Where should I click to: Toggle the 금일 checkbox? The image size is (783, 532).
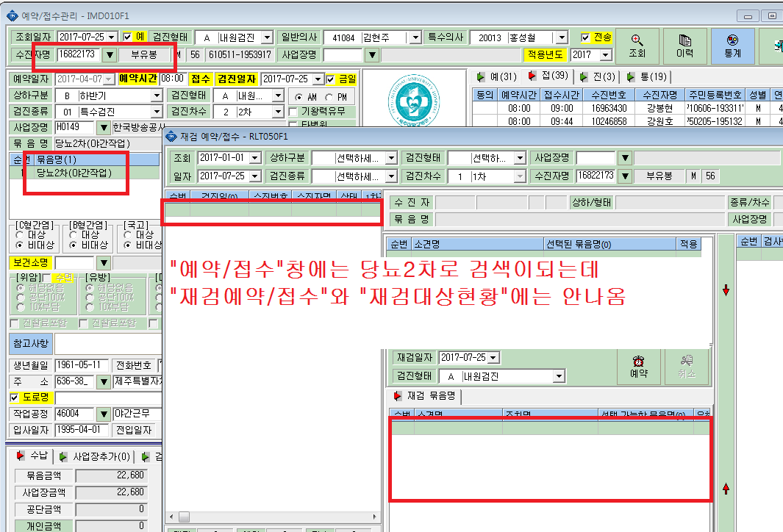330,79
